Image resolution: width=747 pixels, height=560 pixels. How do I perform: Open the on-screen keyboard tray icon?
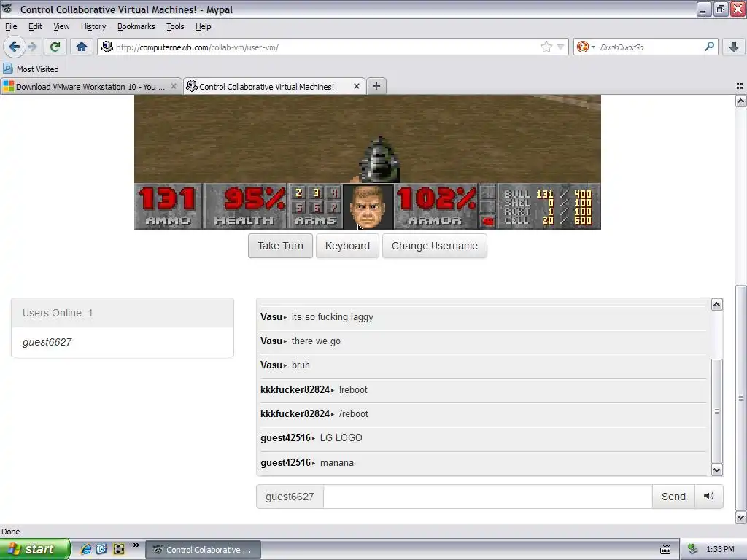click(665, 550)
